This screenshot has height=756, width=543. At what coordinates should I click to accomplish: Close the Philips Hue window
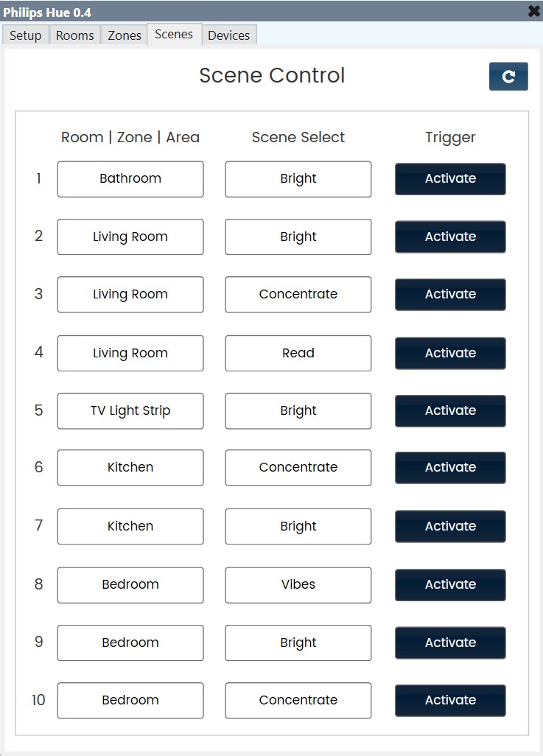click(x=533, y=10)
